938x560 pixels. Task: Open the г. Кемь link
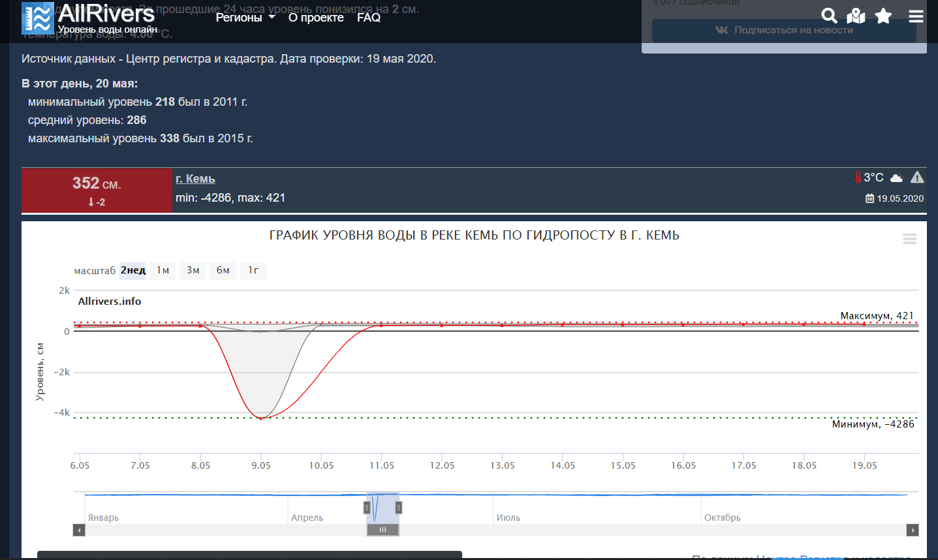[x=195, y=179]
